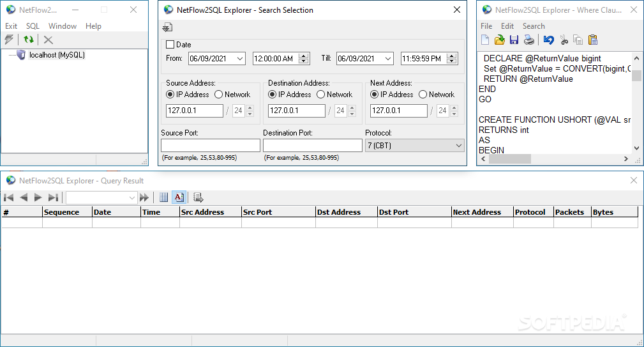Click the scroll-right arrow in Where Clause
Viewport: 644px width, 347px height.
[x=626, y=158]
